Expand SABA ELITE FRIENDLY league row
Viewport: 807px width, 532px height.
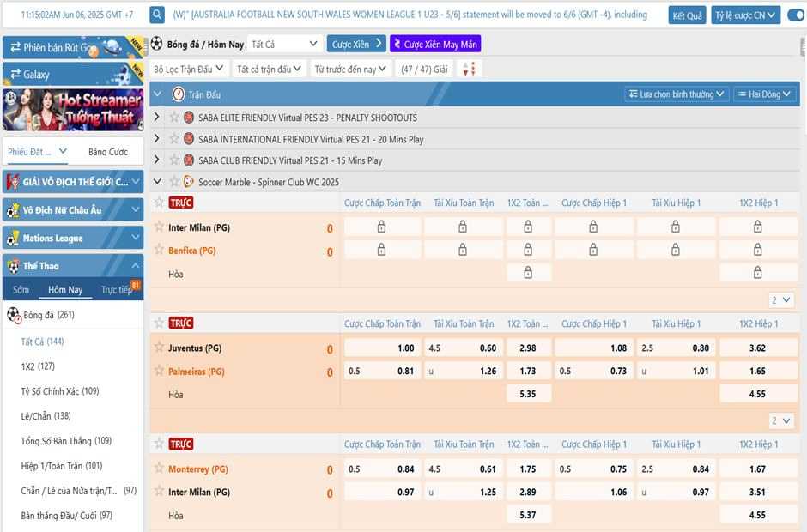157,118
